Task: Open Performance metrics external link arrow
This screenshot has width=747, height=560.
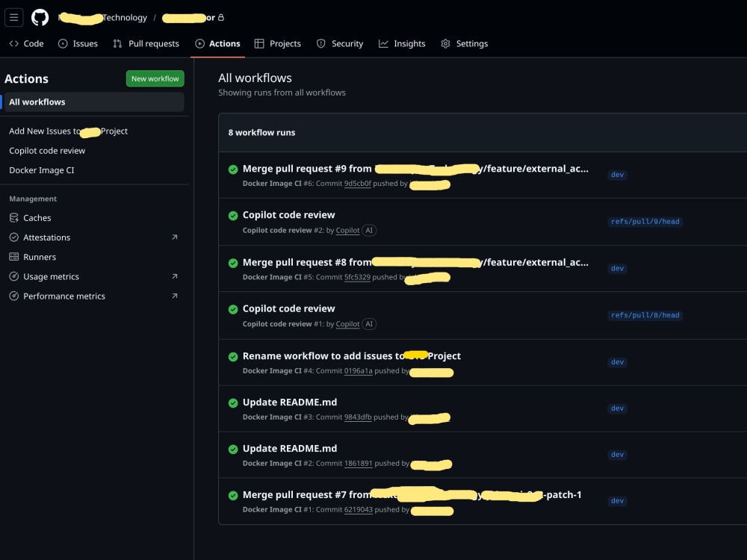Action: 174,296
